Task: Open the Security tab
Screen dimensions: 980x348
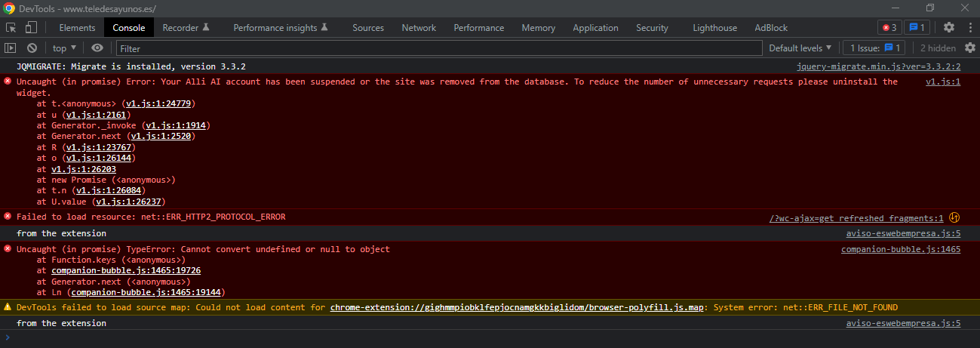Action: click(652, 28)
